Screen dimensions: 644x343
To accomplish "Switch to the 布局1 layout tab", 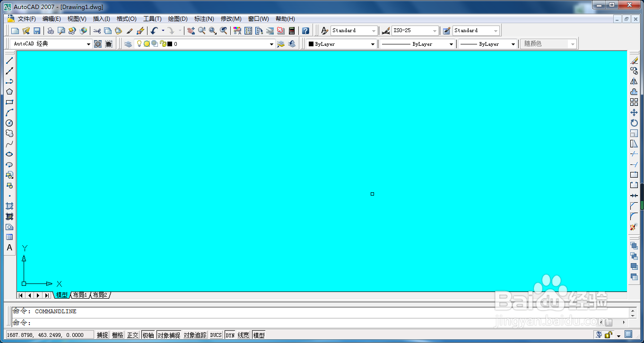I will 80,295.
